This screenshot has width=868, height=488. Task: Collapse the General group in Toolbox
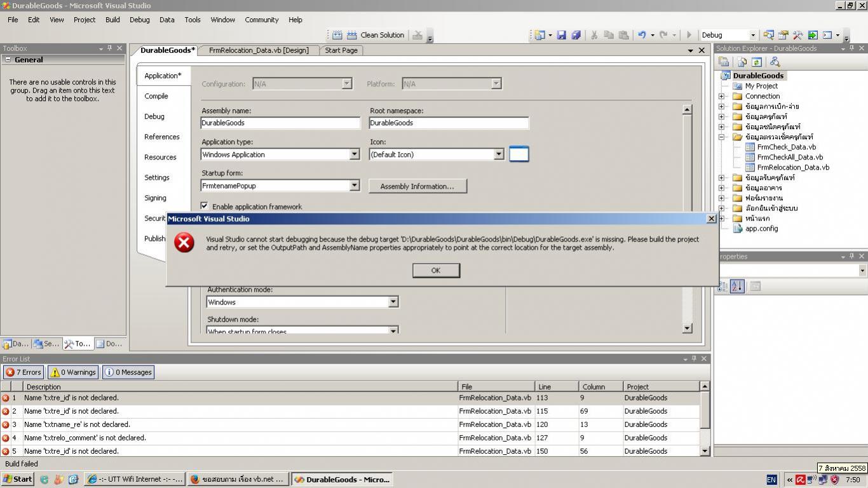pyautogui.click(x=8, y=60)
